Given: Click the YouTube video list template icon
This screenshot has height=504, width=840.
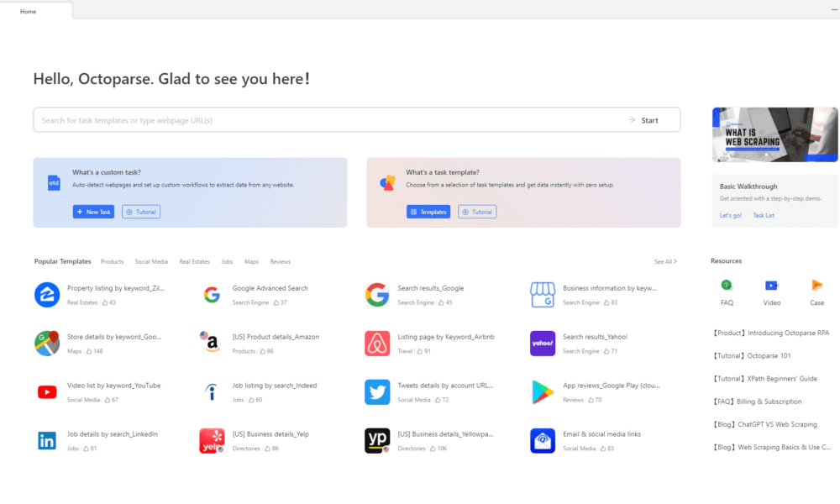Looking at the screenshot, I should click(47, 392).
